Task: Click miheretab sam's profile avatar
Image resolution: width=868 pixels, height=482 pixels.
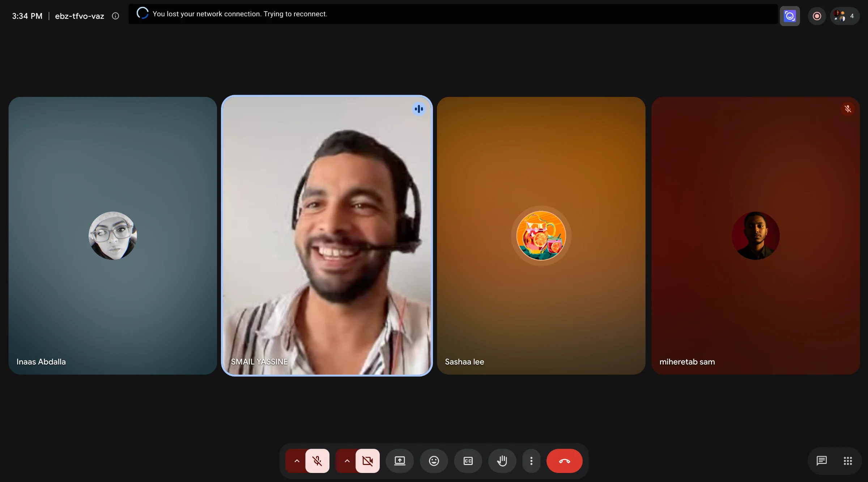Action: (x=756, y=236)
